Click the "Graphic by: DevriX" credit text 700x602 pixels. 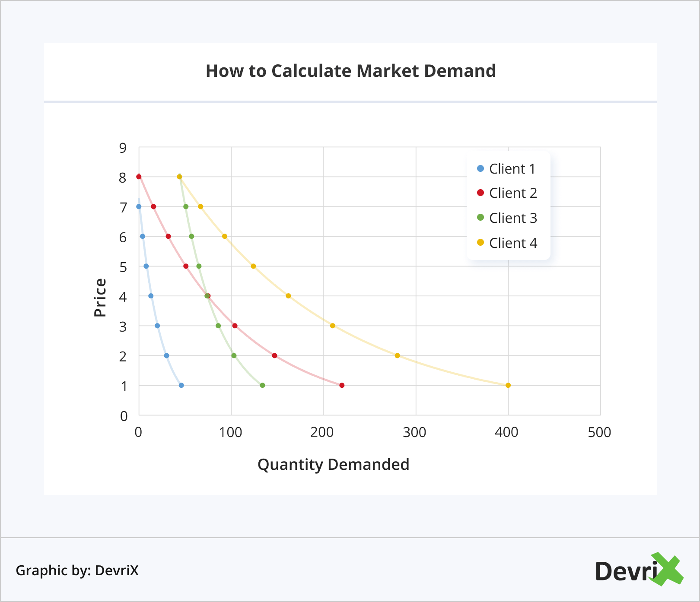77,570
